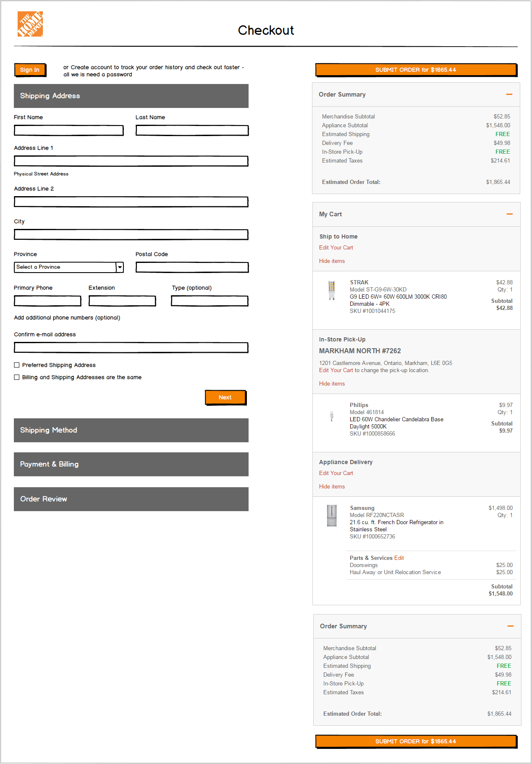532x764 pixels.
Task: Click bottom SUBMIT ORDER for $1865.44 button
Action: tap(416, 741)
